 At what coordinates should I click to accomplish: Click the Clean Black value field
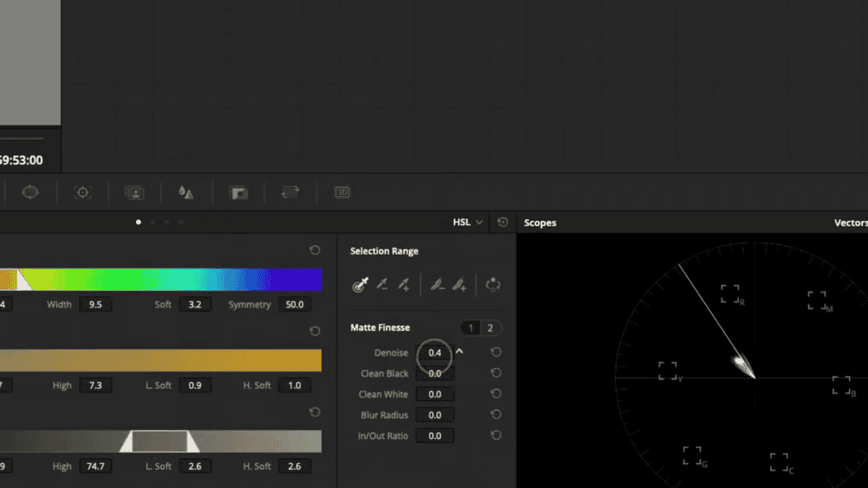(435, 374)
